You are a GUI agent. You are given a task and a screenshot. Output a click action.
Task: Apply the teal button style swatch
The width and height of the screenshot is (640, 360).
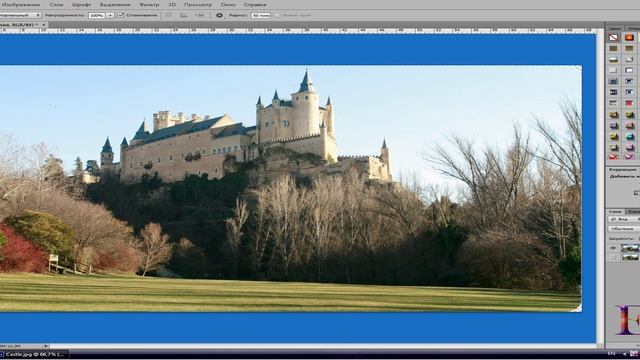click(x=629, y=136)
